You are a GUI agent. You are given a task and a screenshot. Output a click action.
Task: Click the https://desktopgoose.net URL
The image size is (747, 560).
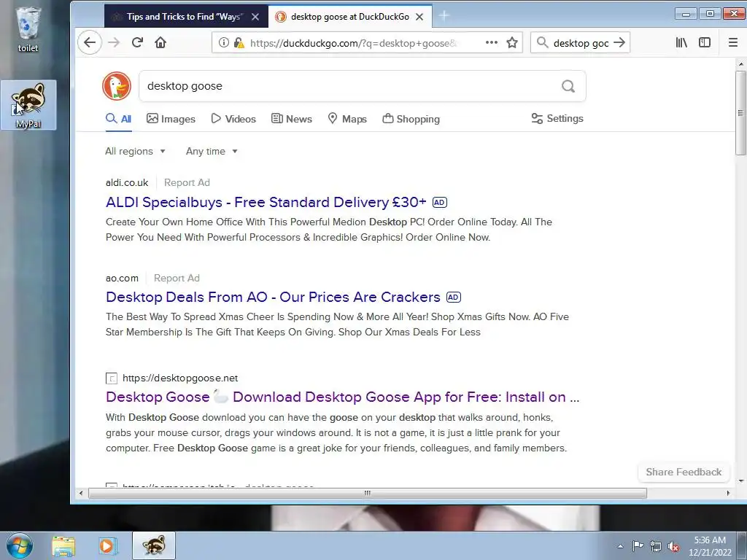(180, 378)
